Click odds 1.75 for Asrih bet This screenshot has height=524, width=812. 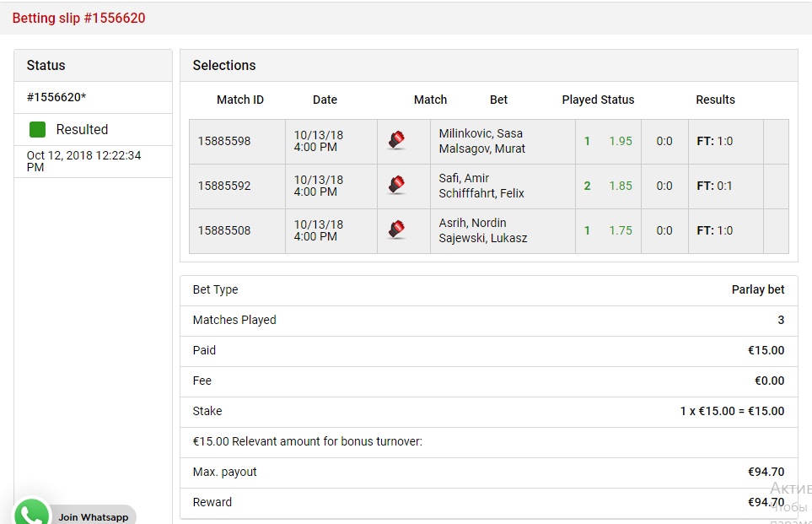click(x=621, y=230)
